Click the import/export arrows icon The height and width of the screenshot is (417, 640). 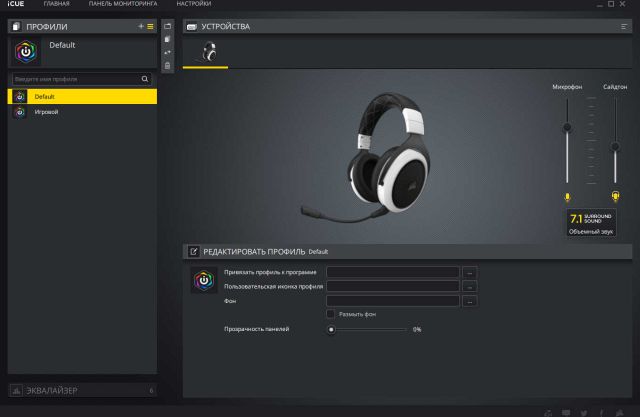168,52
